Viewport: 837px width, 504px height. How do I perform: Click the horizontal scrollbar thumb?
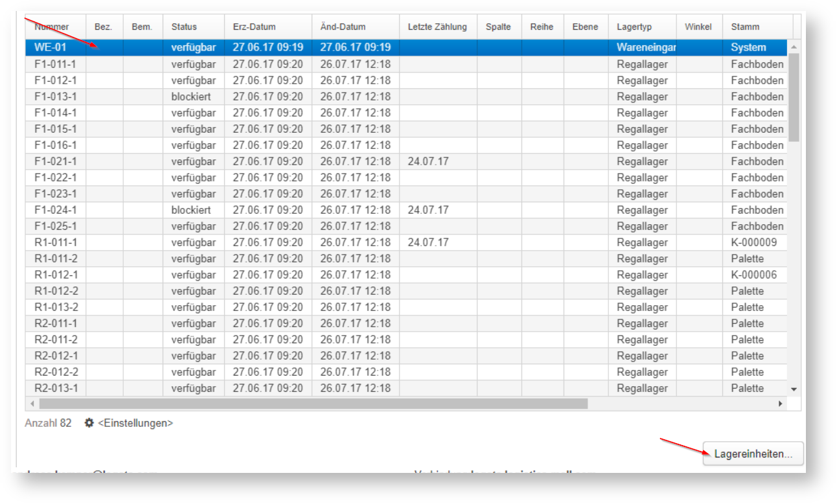coord(313,403)
